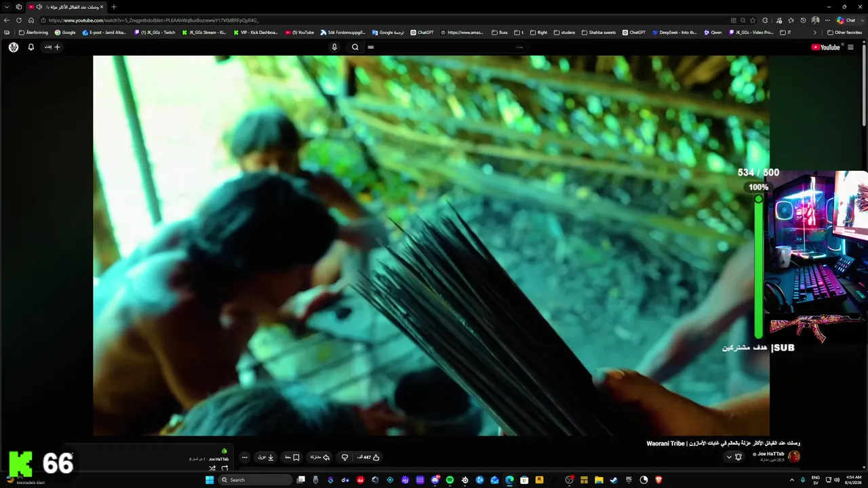
Task: Open the taskbar clock and date
Action: tap(853, 480)
